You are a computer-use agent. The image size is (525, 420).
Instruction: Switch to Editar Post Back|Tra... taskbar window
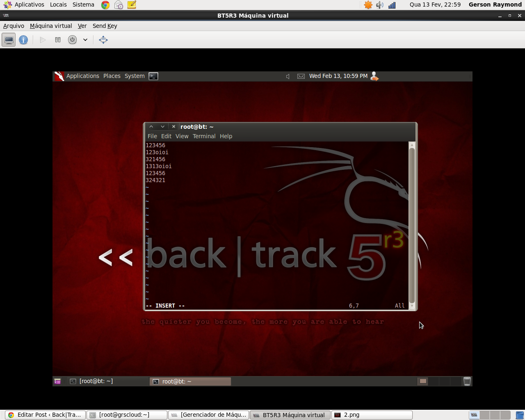tap(46, 415)
